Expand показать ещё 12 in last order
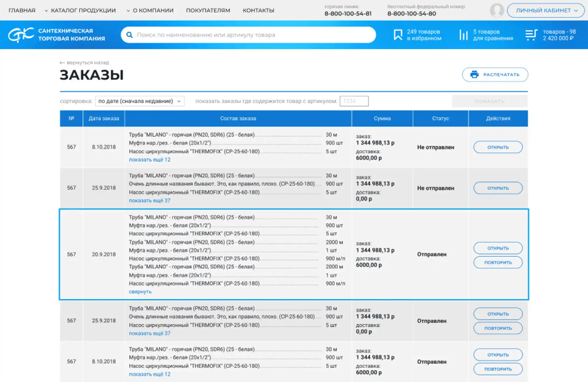This screenshot has width=588, height=382. coord(150,374)
